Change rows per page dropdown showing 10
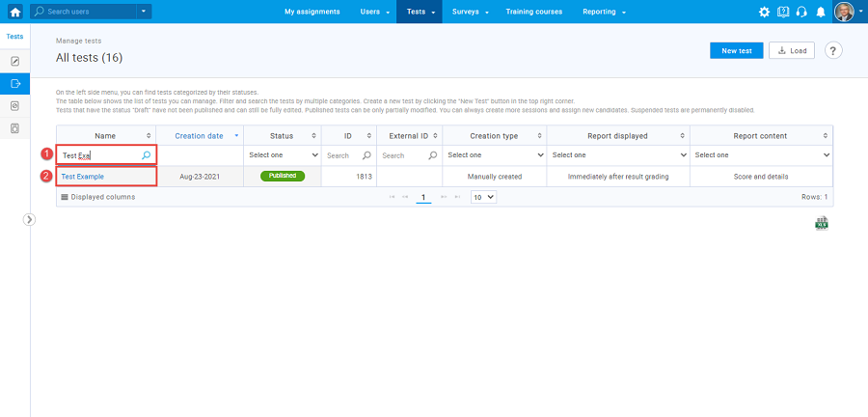The width and height of the screenshot is (868, 417). point(483,197)
